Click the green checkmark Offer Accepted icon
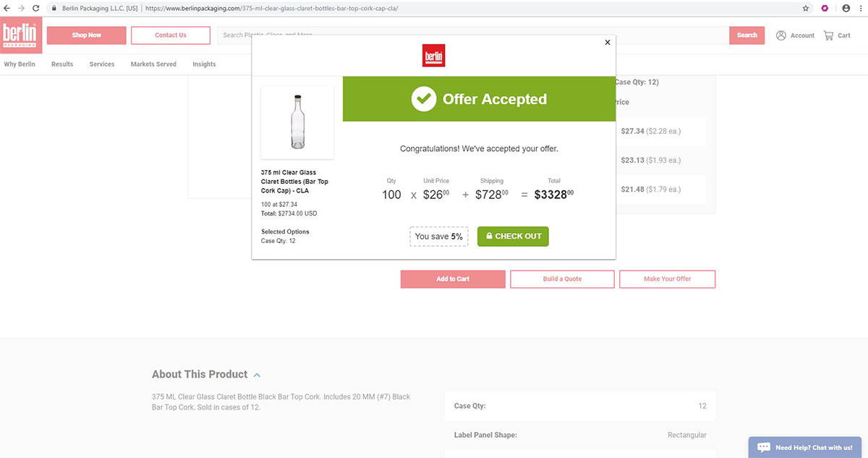The width and height of the screenshot is (868, 458). click(x=424, y=99)
